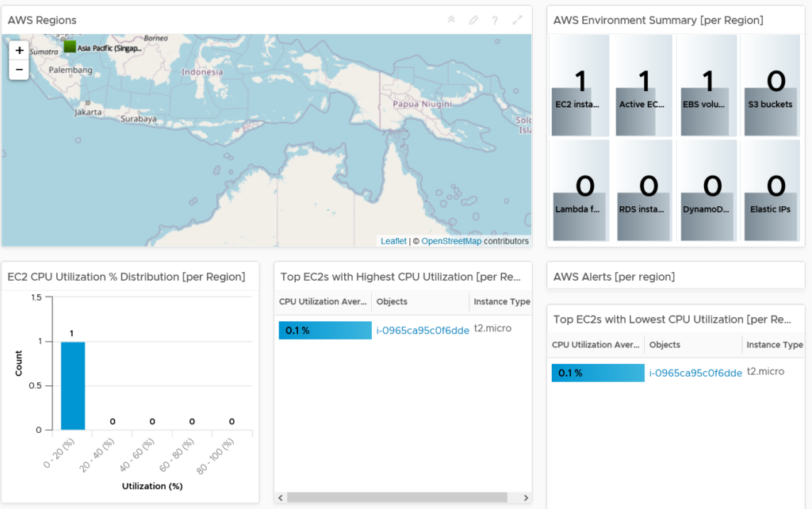
Task: Click the Asia Pacific Singapore region marker
Action: coord(70,47)
